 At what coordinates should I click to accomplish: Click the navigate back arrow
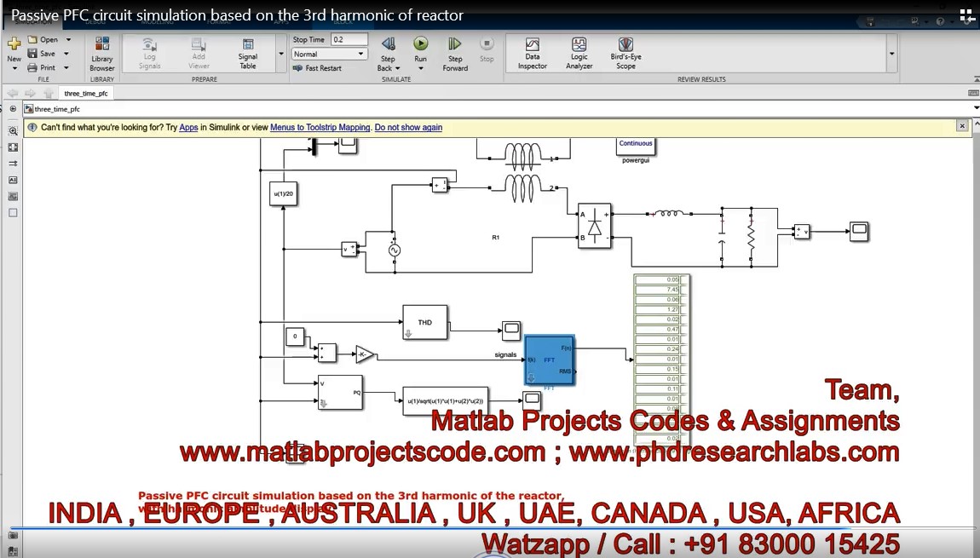13,93
